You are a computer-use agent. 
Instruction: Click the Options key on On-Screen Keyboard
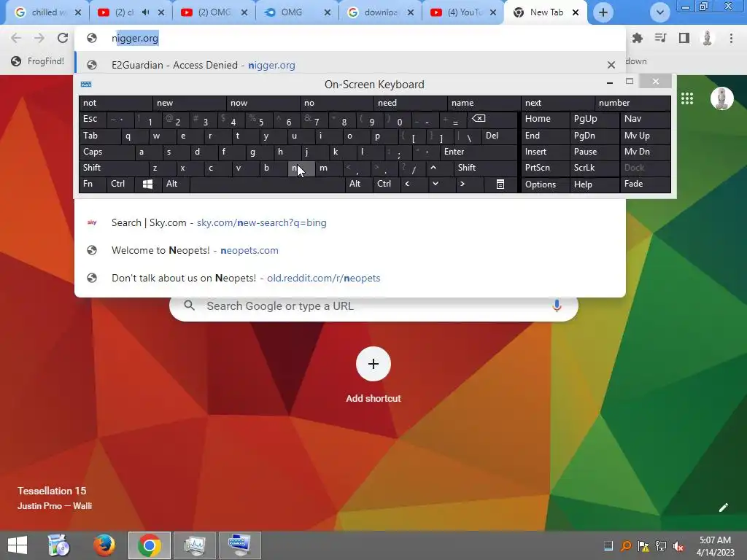coord(546,184)
